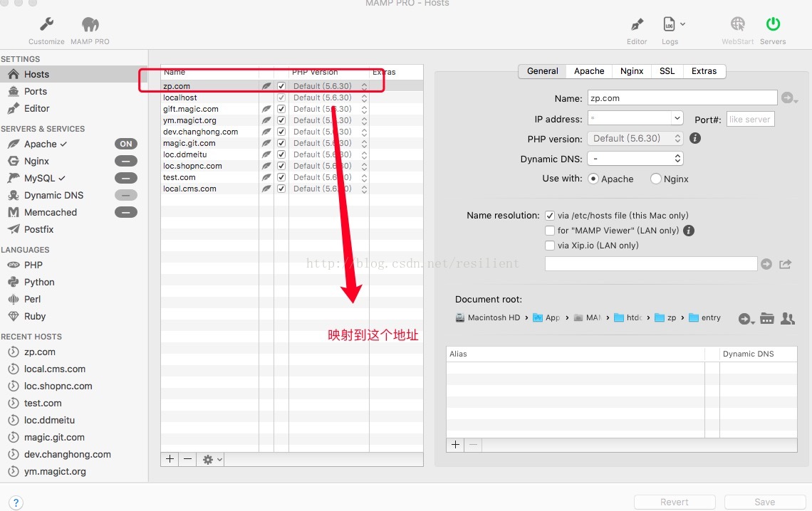The image size is (812, 511).
Task: Remove selected host with minus button
Action: pos(187,459)
